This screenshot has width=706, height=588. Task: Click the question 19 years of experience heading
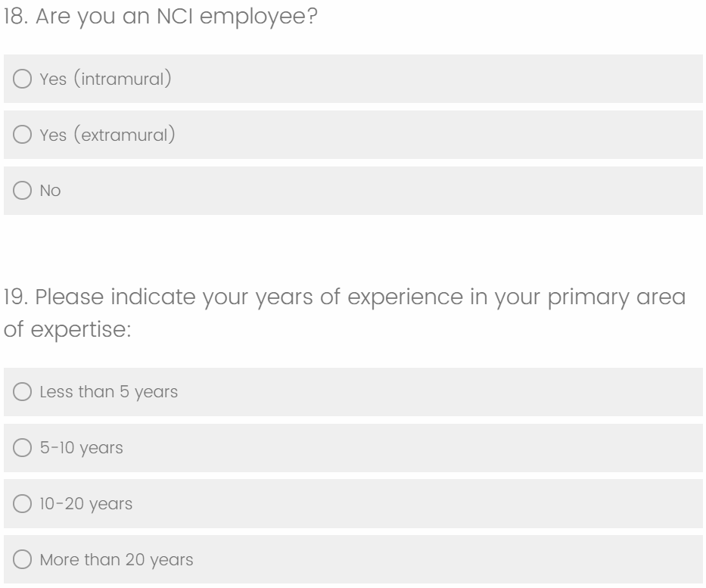pos(344,298)
